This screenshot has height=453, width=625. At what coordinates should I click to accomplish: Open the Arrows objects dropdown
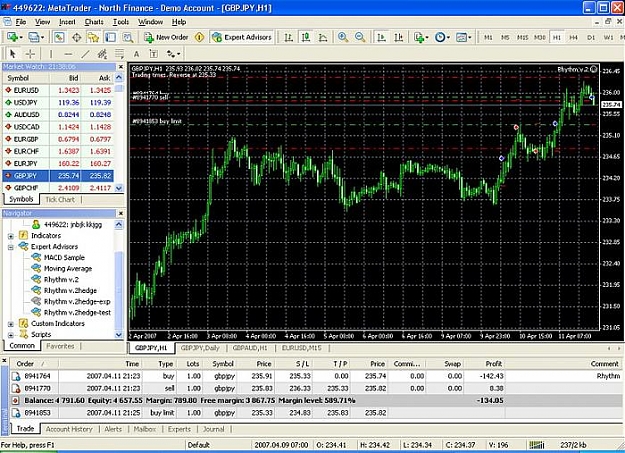click(173, 53)
